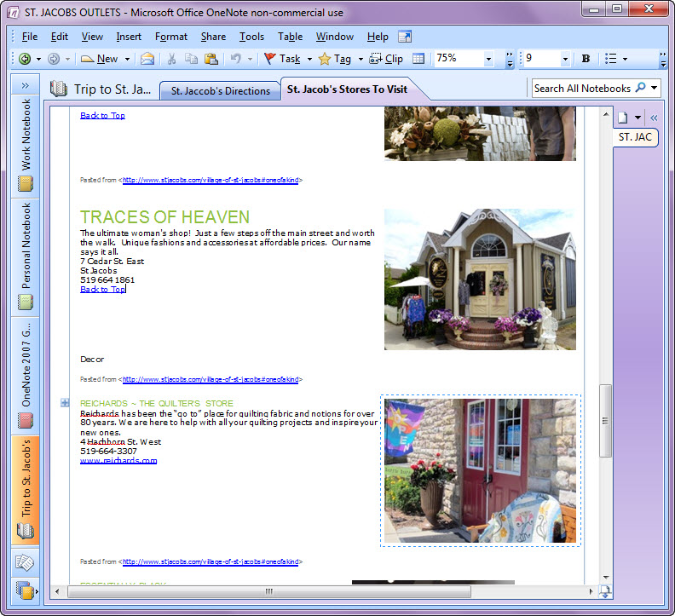The height and width of the screenshot is (616, 675).
Task: Select St. Jacob's Stores To Visit tab
Action: (347, 89)
